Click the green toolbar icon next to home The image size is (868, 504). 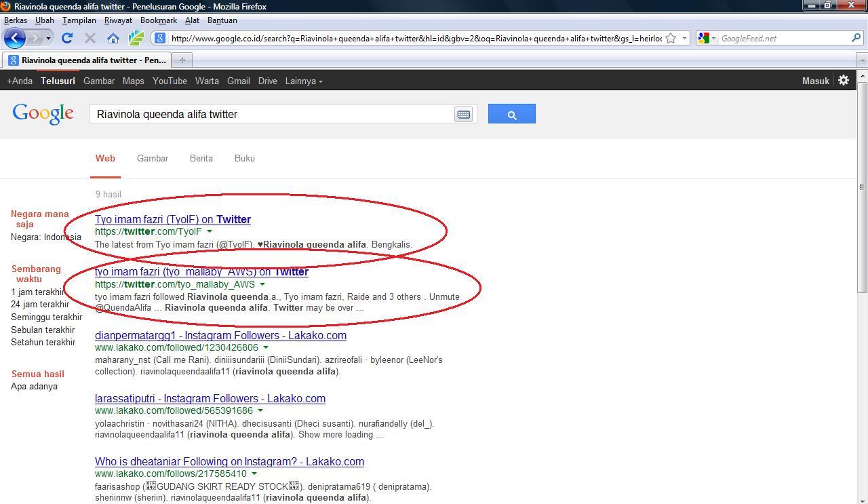136,38
